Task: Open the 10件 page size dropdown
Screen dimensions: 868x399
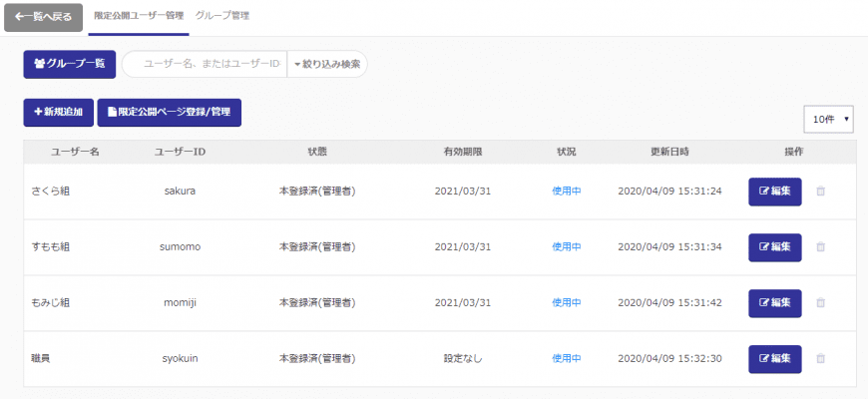Action: (828, 119)
